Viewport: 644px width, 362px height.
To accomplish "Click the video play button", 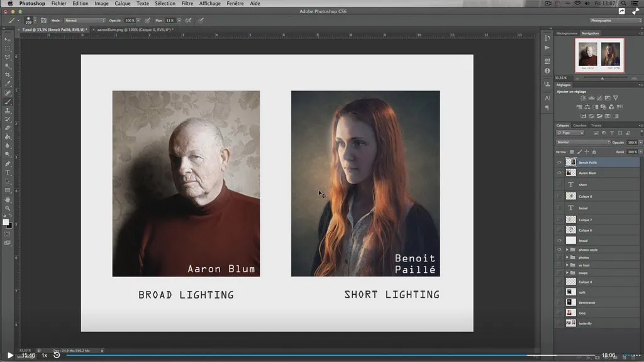I will (x=10, y=355).
